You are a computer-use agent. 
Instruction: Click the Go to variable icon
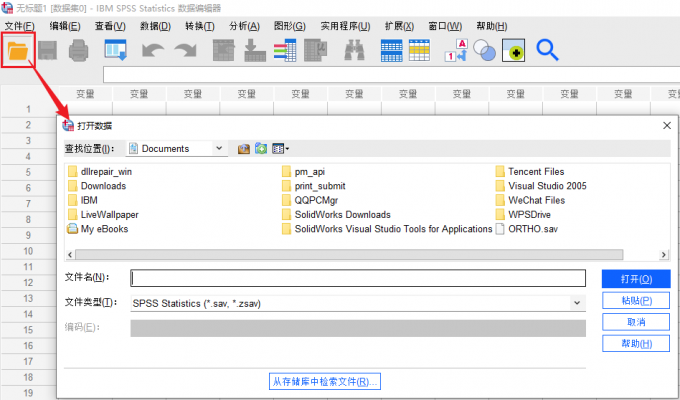255,50
